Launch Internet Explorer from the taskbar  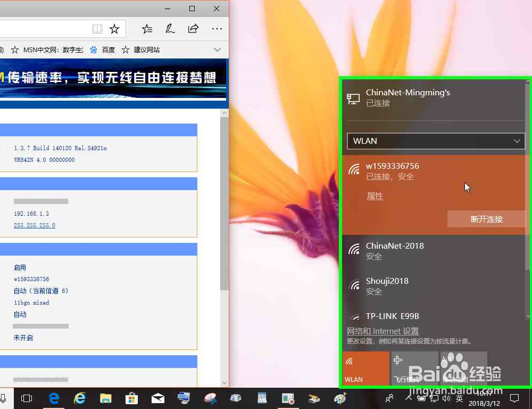coord(80,398)
